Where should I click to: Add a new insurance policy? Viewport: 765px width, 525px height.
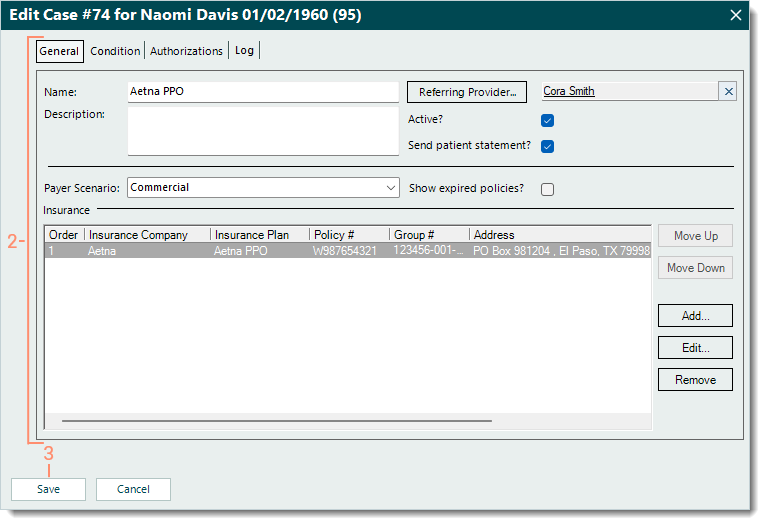[695, 316]
